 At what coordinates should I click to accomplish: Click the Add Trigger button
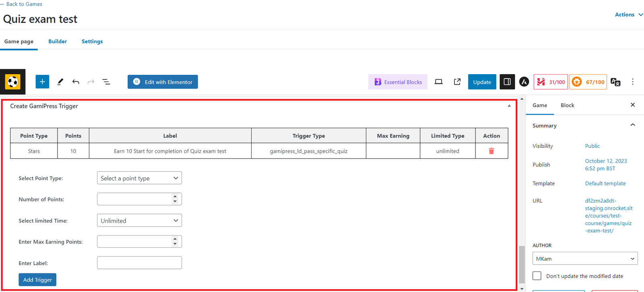37,280
